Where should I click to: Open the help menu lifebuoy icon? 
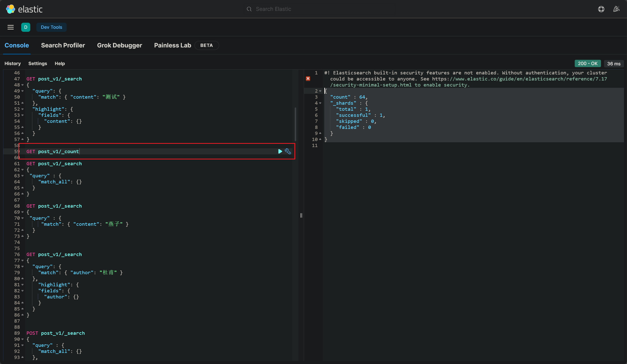click(x=601, y=9)
